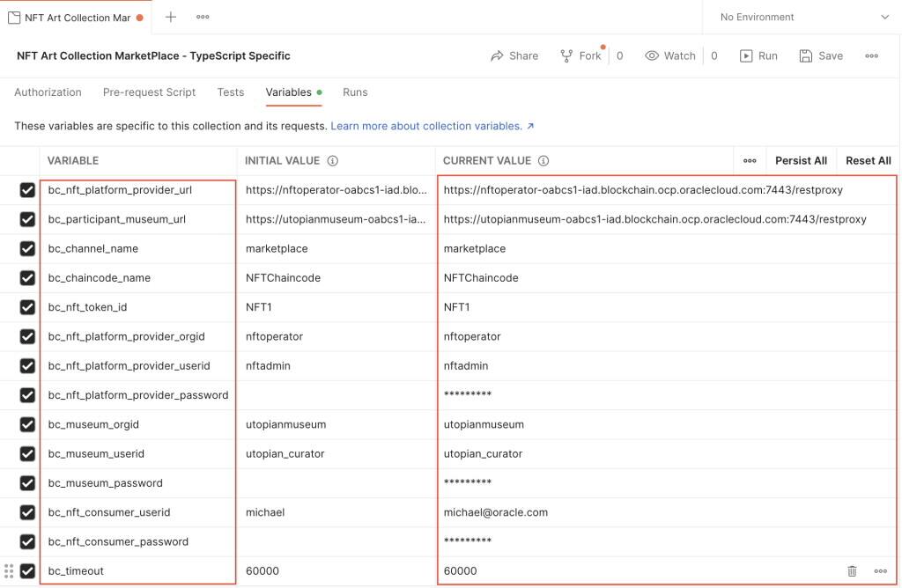Grab the drag handle of bc_timeout row
Screen dimensions: 902x588
pyautogui.click(x=9, y=570)
